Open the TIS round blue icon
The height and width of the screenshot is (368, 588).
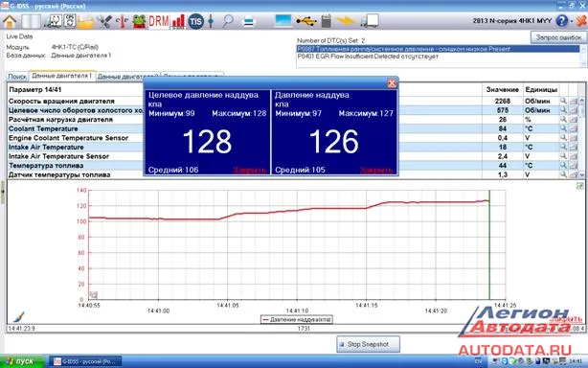point(195,21)
